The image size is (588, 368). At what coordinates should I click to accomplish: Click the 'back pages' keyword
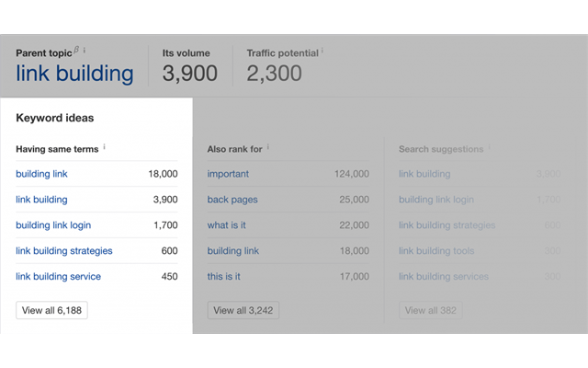click(232, 200)
